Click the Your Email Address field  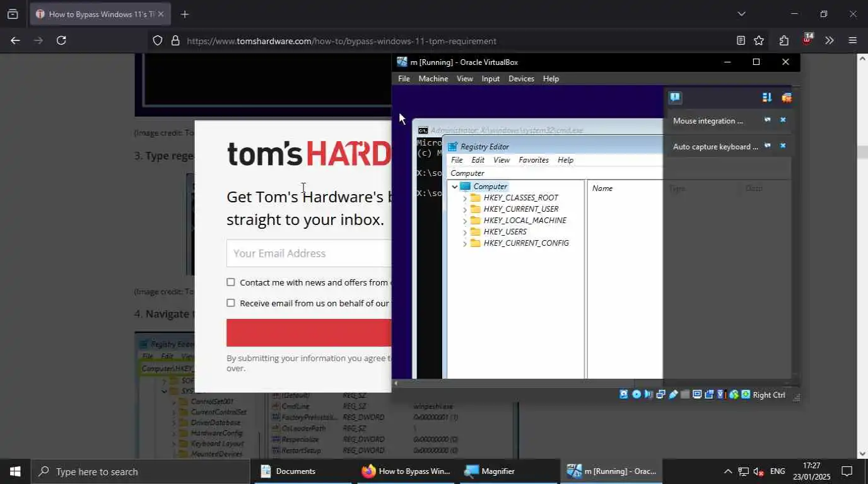point(309,253)
